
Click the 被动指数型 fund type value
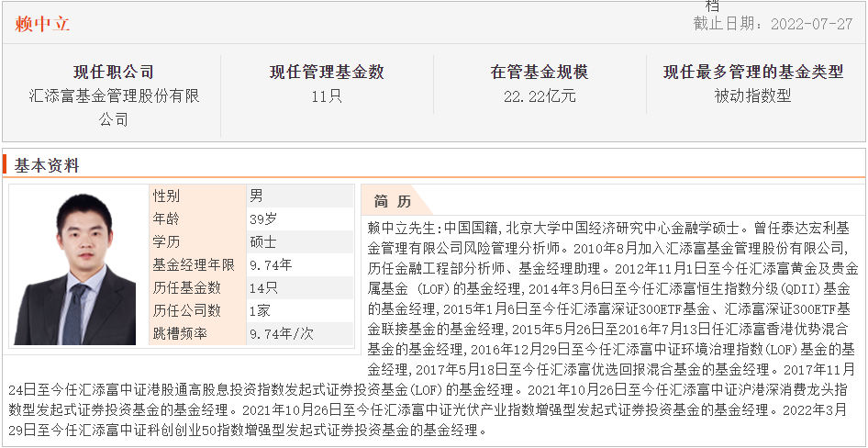click(x=753, y=96)
